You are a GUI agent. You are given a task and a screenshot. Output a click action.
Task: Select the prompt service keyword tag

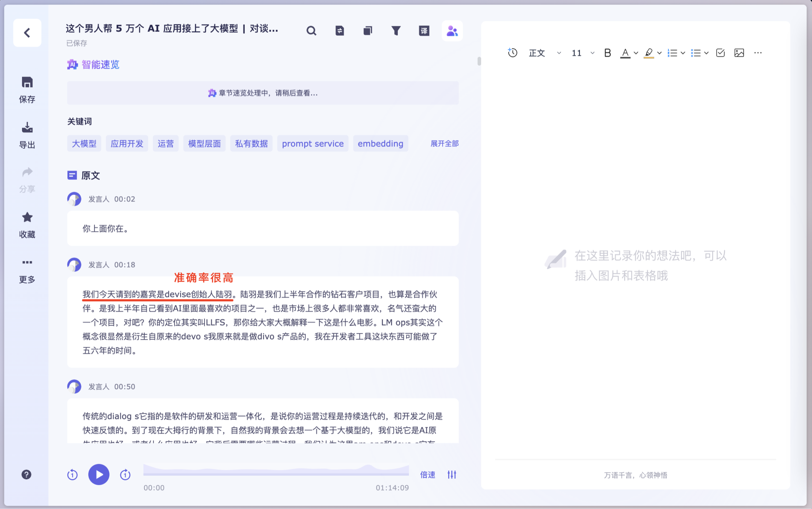313,144
